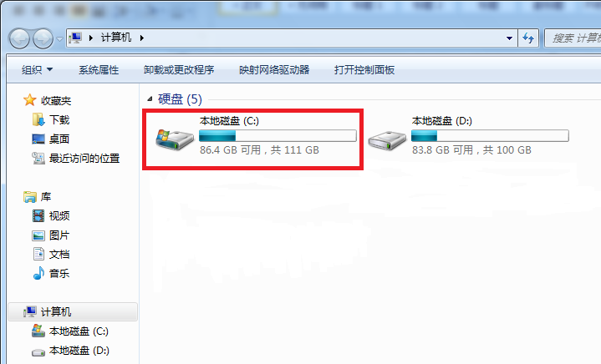Open the Local Disk (D:) drive icon
Image resolution: width=601 pixels, height=364 pixels.
point(387,140)
